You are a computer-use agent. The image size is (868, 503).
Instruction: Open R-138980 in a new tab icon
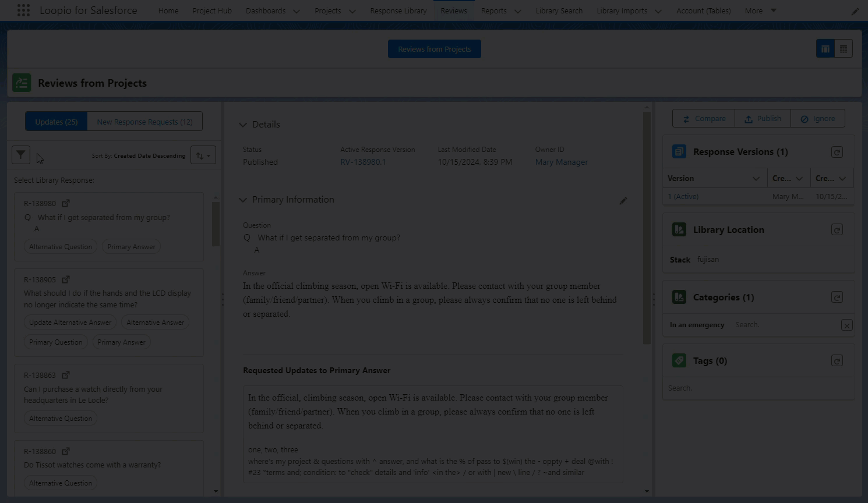(x=66, y=203)
